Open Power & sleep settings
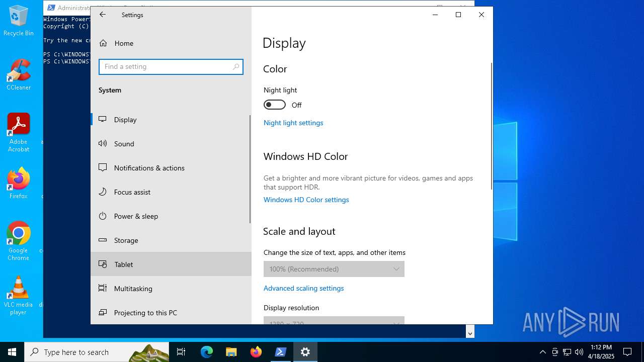Image resolution: width=644 pixels, height=362 pixels. pyautogui.click(x=170, y=216)
